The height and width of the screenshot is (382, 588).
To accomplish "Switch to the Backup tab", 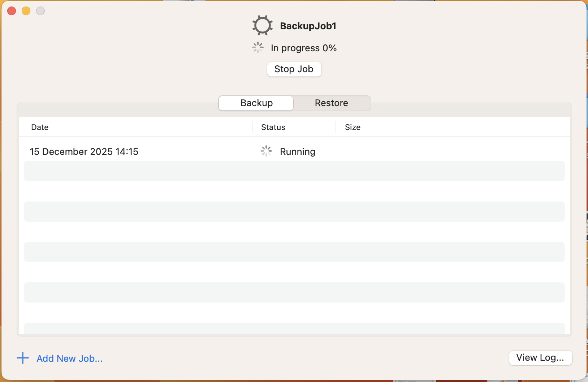I will (x=256, y=103).
